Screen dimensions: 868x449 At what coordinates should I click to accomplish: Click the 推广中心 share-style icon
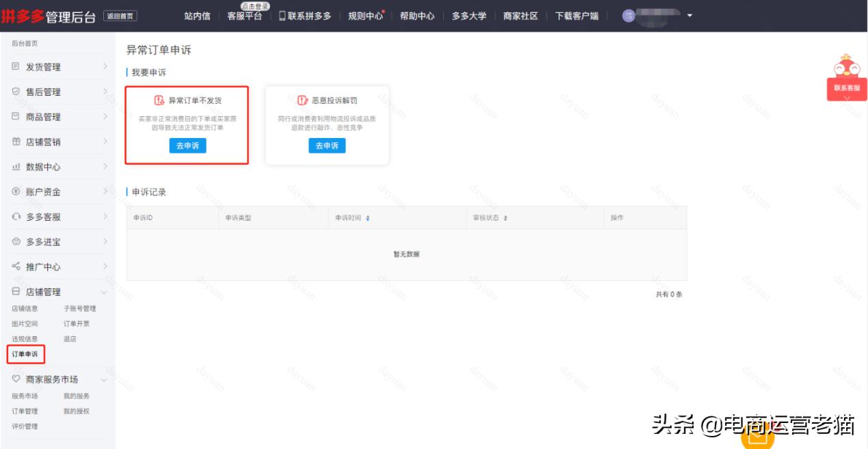coord(15,267)
